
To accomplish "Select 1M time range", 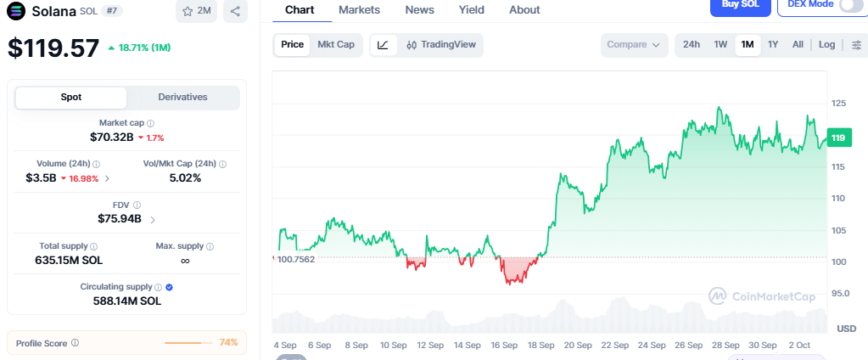I will [748, 45].
